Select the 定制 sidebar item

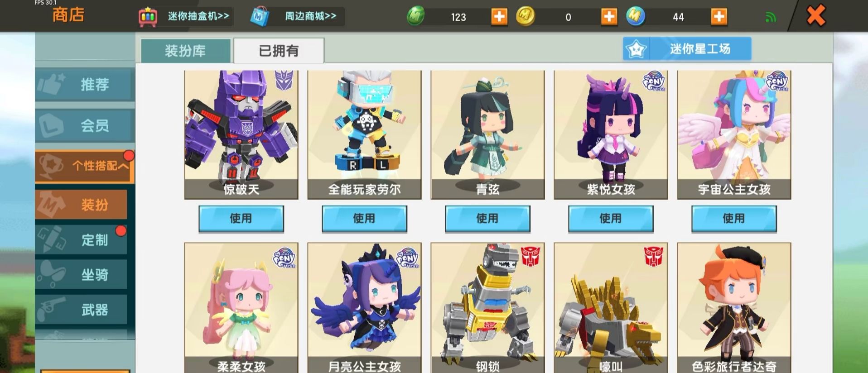[82, 239]
